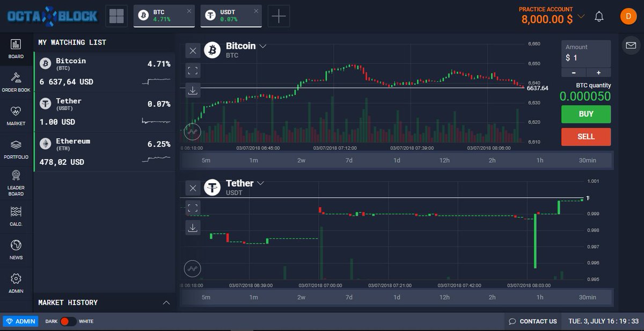Viewport: 644px width, 331px height.
Task: Open the notifications bell
Action: tap(599, 17)
